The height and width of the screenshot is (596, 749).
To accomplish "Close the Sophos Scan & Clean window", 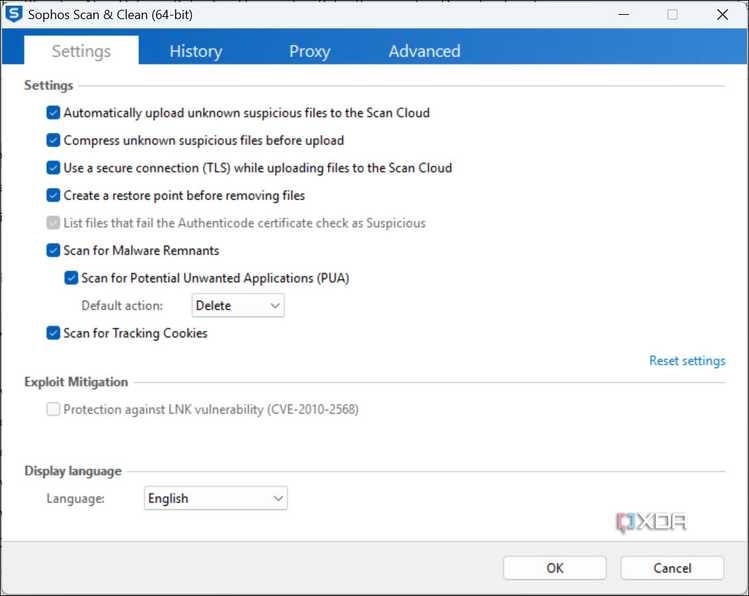I will click(722, 14).
